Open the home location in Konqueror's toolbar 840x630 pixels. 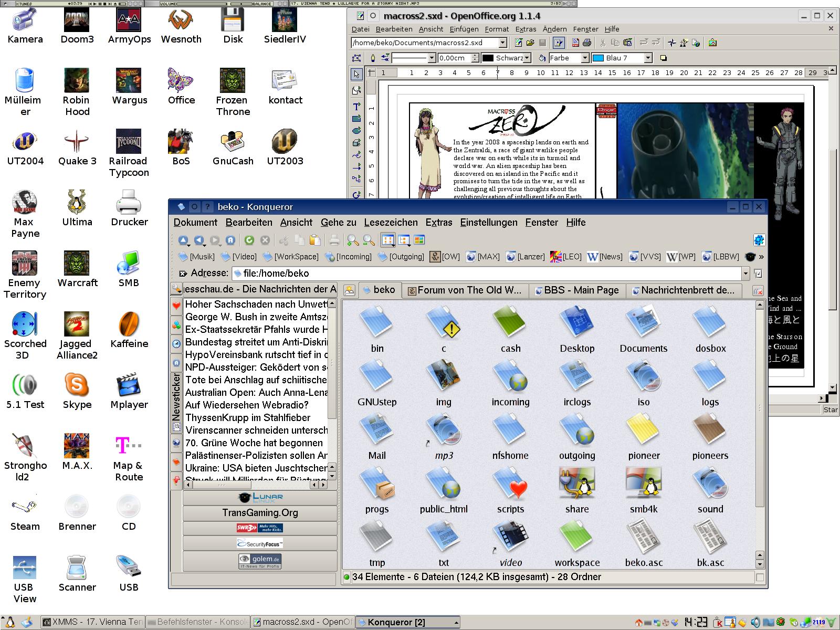tap(230, 240)
